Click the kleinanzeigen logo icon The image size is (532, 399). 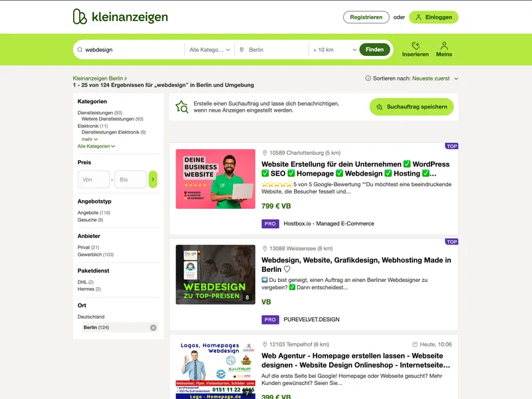(x=80, y=17)
